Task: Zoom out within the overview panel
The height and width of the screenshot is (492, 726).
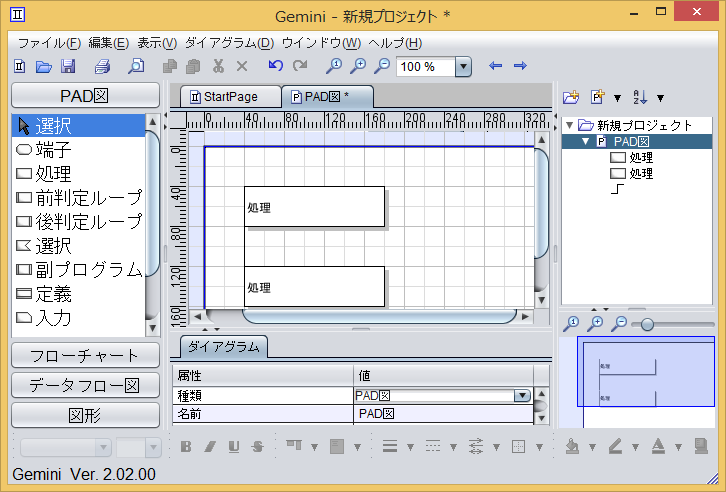Action: point(619,324)
